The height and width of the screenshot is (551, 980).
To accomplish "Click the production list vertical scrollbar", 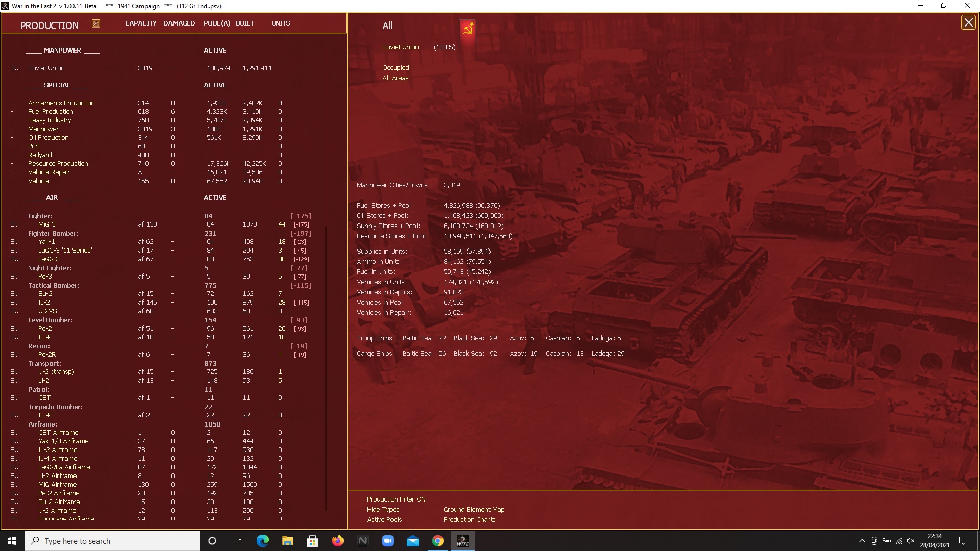I will (x=326, y=367).
